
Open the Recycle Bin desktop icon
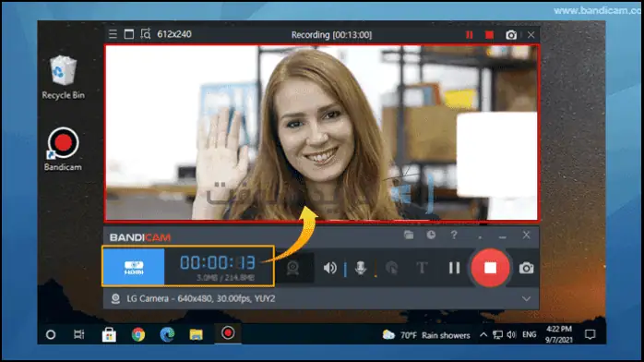point(63,78)
